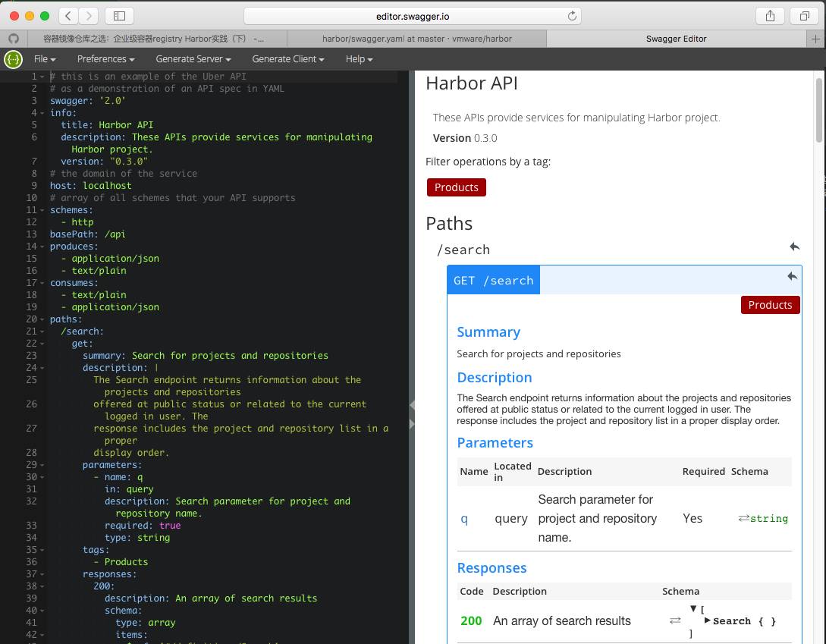Jump to YAML for GET /search arrow
826x644 pixels.
click(793, 276)
